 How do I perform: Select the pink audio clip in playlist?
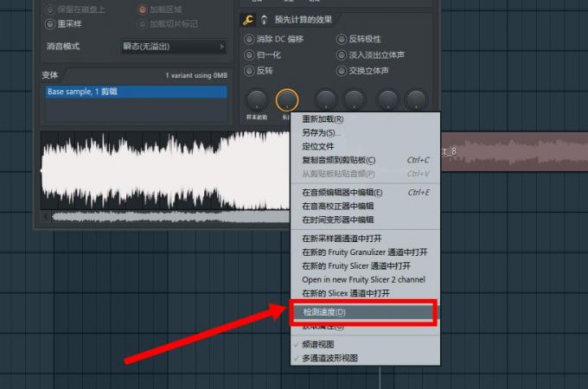click(x=514, y=152)
